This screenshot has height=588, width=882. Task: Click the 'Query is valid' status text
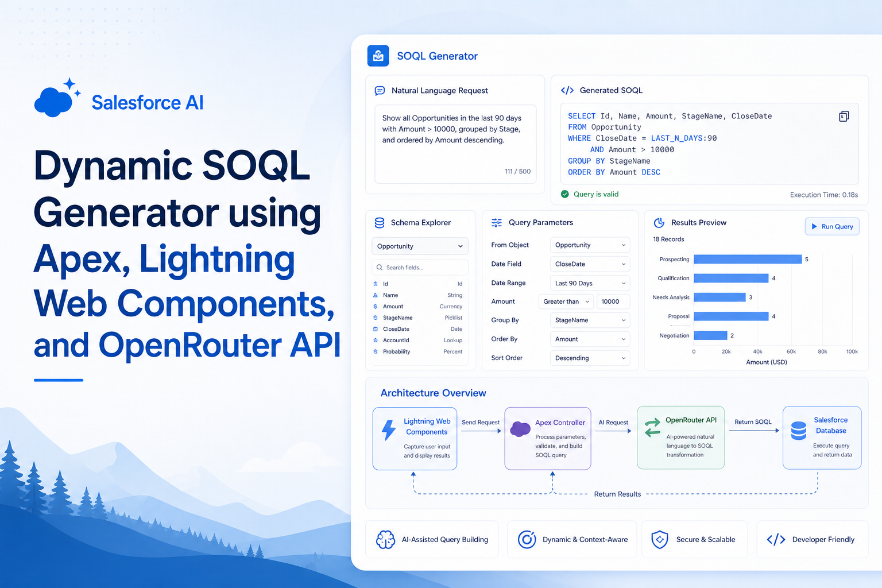[596, 194]
